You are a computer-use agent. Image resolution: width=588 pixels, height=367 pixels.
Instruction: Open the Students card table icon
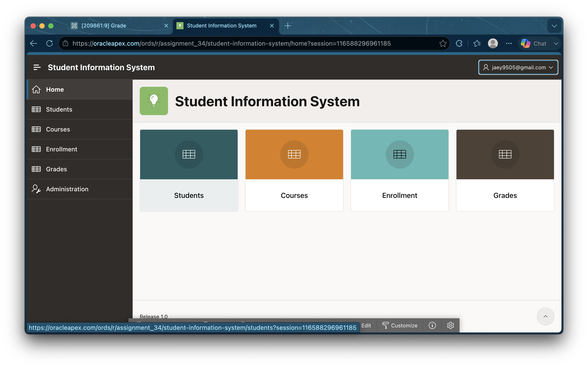[189, 154]
